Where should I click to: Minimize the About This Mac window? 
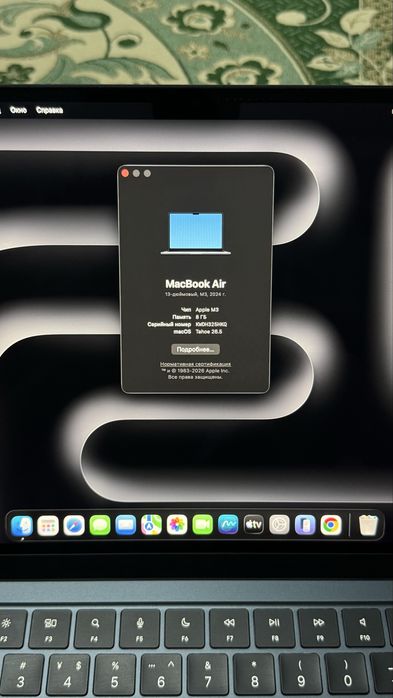[136, 173]
